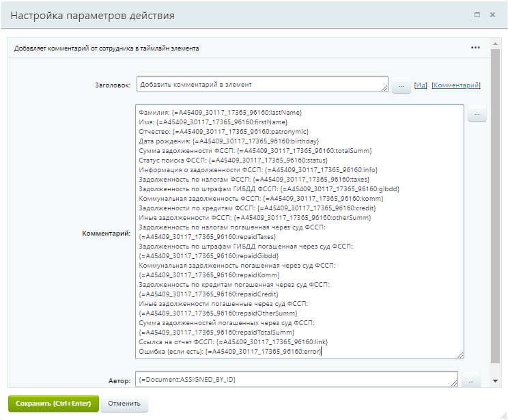Open value picker next to Комментарий area
The width and height of the screenshot is (508, 420).
[477, 113]
